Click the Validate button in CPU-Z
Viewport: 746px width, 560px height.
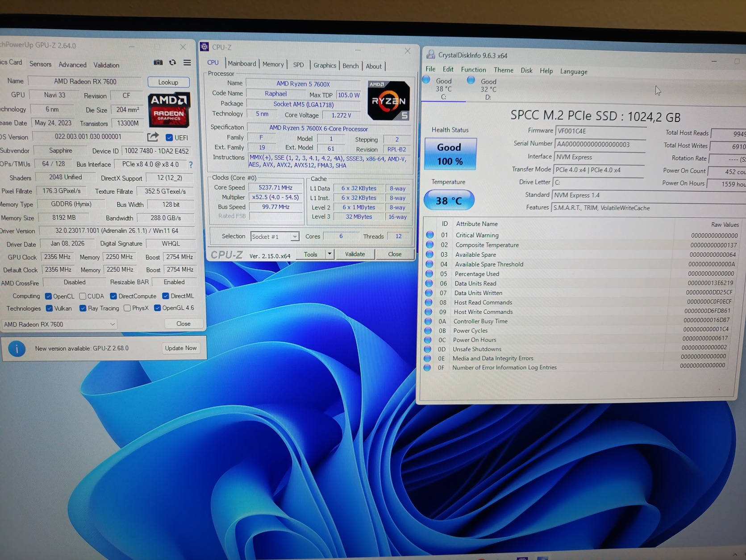[x=355, y=254]
